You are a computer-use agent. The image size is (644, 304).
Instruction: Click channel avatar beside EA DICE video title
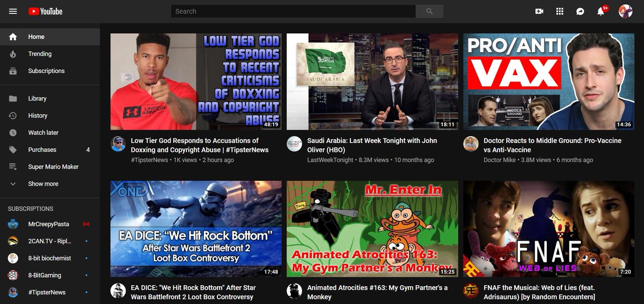point(118,291)
